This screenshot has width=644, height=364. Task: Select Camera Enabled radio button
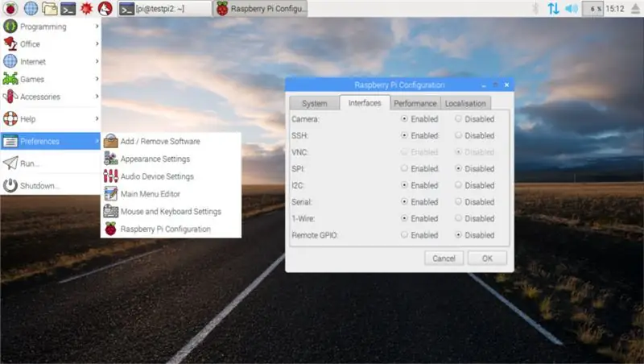405,118
